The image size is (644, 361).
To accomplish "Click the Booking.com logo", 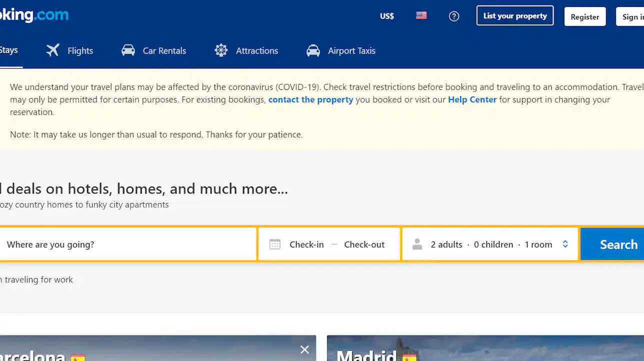I will pyautogui.click(x=34, y=15).
